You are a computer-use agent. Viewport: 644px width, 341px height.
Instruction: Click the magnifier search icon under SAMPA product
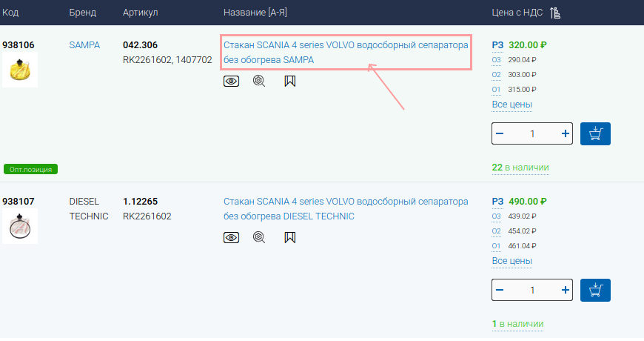(259, 81)
